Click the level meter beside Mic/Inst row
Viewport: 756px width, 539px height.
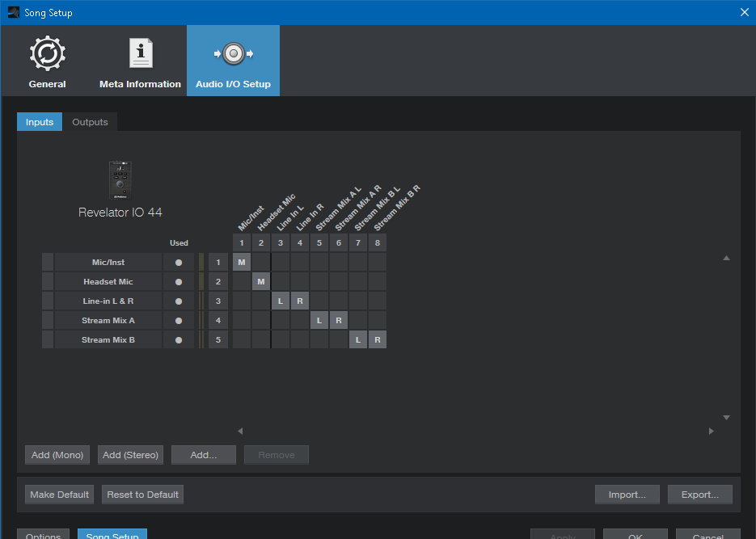click(201, 262)
